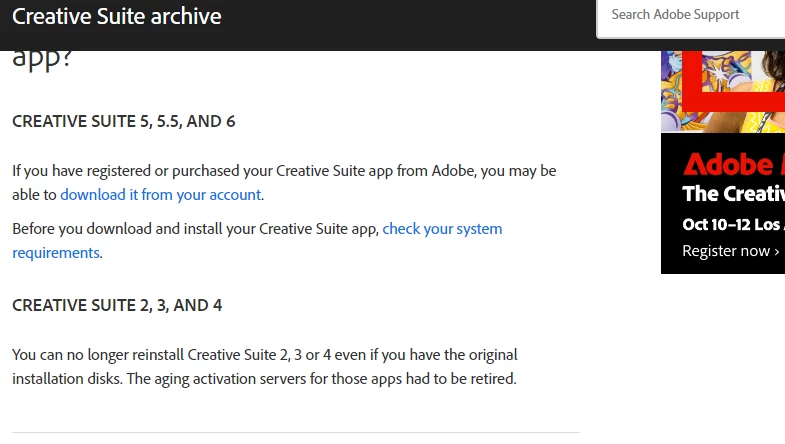Click the 'Oct 10–12 Los' date text in the ad
Screen dimensions: 785x444
[x=731, y=224]
